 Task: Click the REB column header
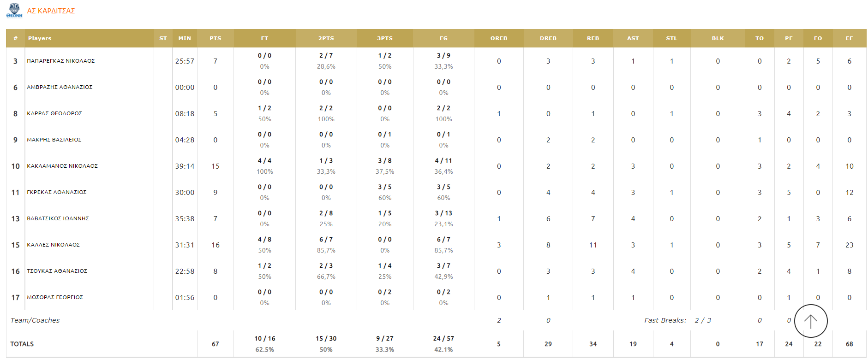(593, 38)
